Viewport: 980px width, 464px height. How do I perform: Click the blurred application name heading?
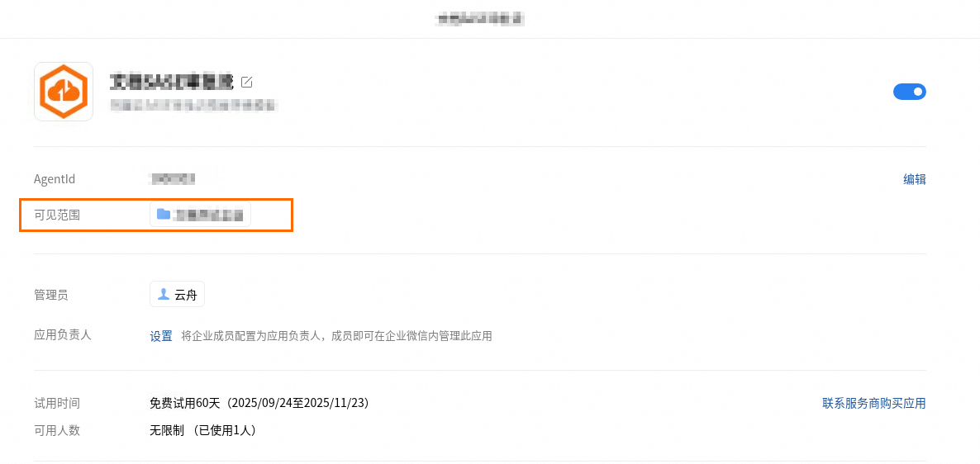(171, 82)
